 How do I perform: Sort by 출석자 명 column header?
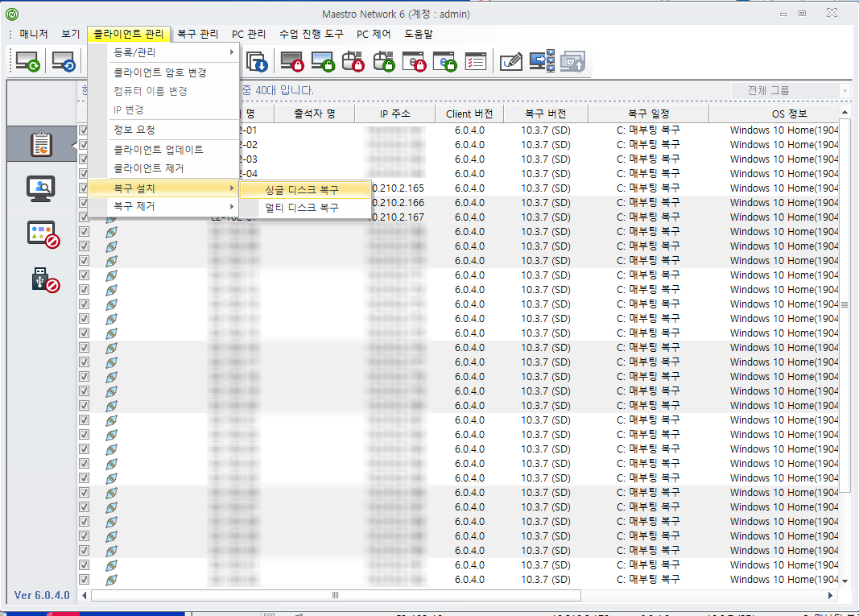(x=315, y=114)
